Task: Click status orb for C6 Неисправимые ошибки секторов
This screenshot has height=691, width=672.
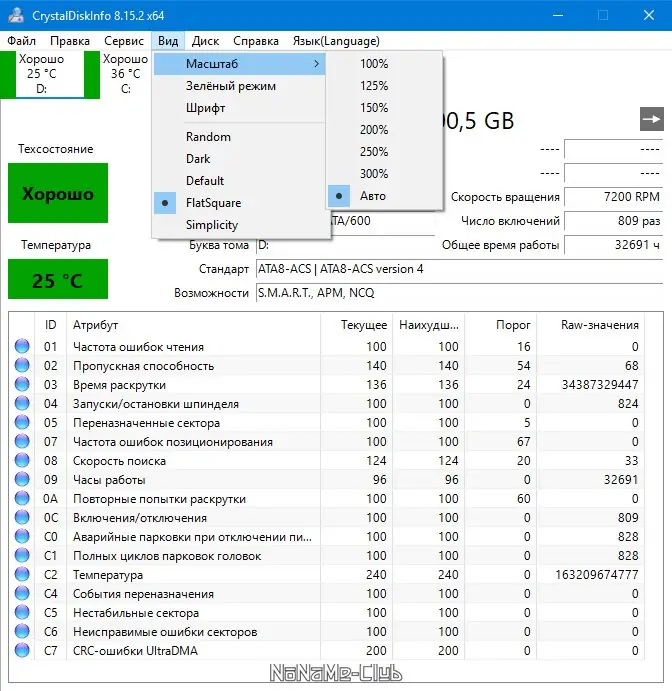Action: point(22,632)
